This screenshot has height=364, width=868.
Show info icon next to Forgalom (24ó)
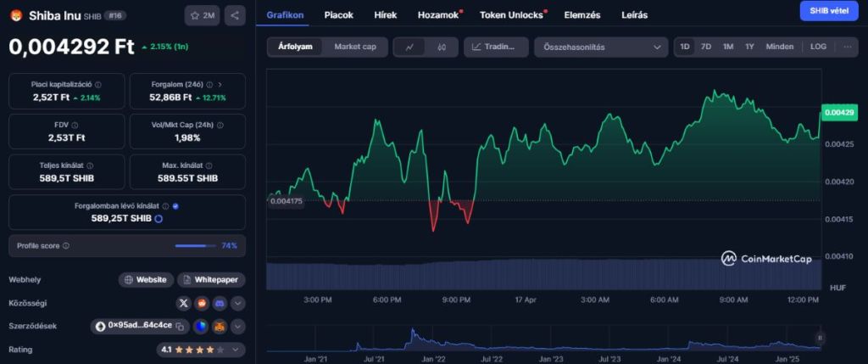[x=210, y=85]
